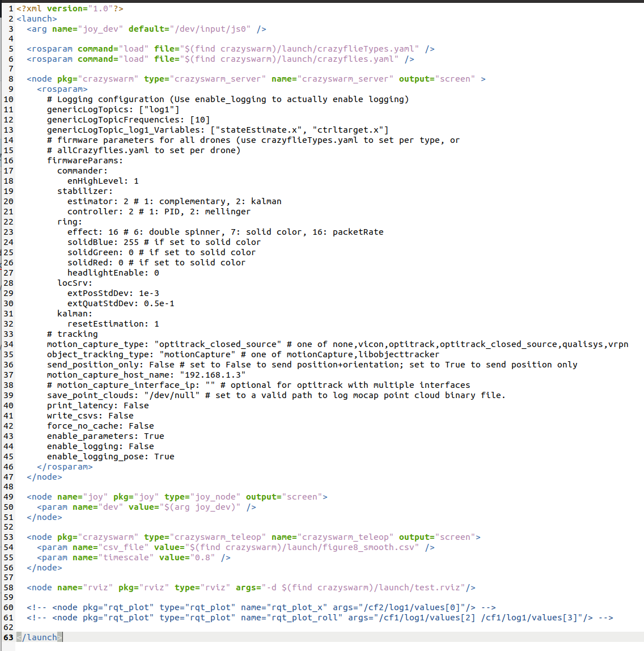Click the motion_capture_interface_ip comment line
Image resolution: width=644 pixels, height=651 pixels.
(259, 385)
